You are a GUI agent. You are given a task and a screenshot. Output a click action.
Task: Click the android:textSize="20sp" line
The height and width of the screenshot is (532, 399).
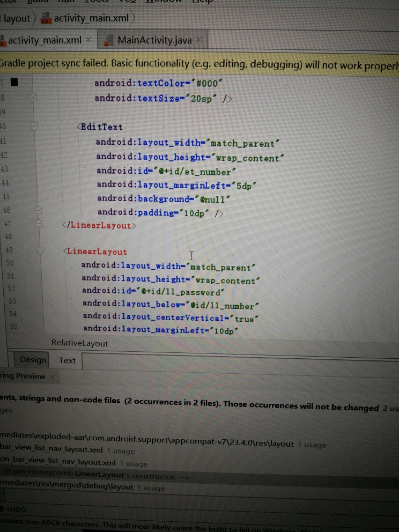tap(163, 98)
